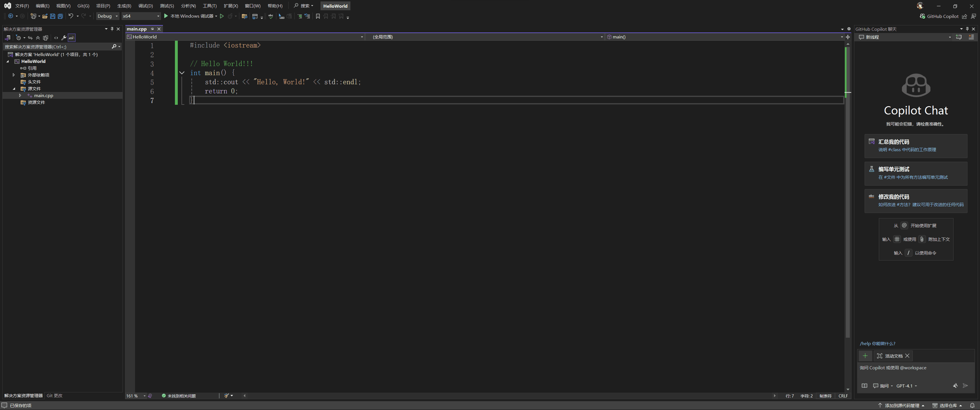Click the Copilot chat input field
The width and height of the screenshot is (980, 410).
coord(913,371)
